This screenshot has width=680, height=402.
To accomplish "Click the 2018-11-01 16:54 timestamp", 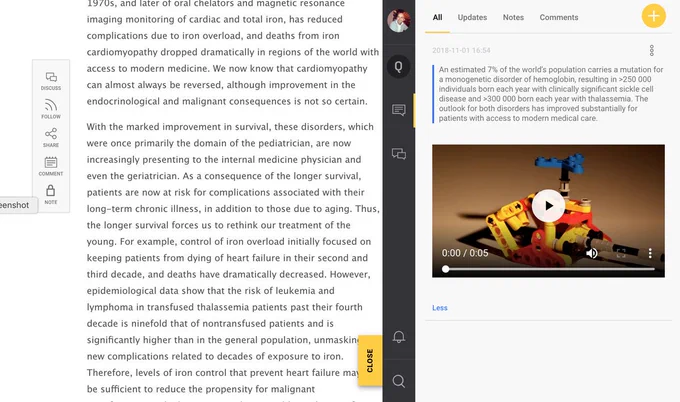I will (x=461, y=50).
